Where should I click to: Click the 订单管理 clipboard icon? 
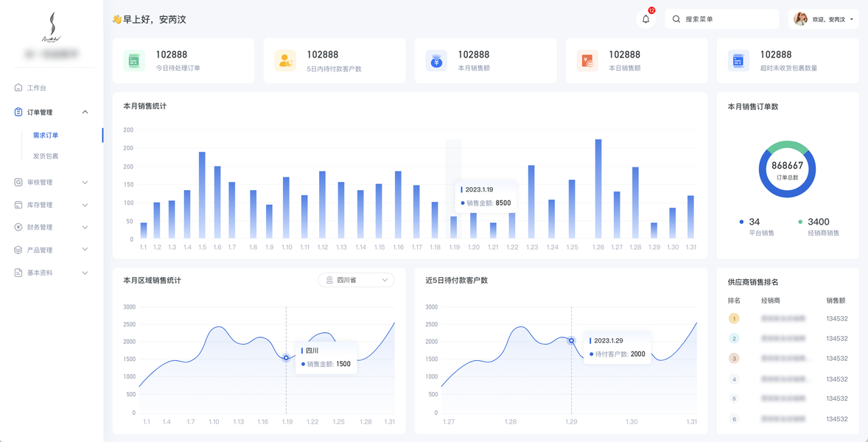click(x=18, y=112)
